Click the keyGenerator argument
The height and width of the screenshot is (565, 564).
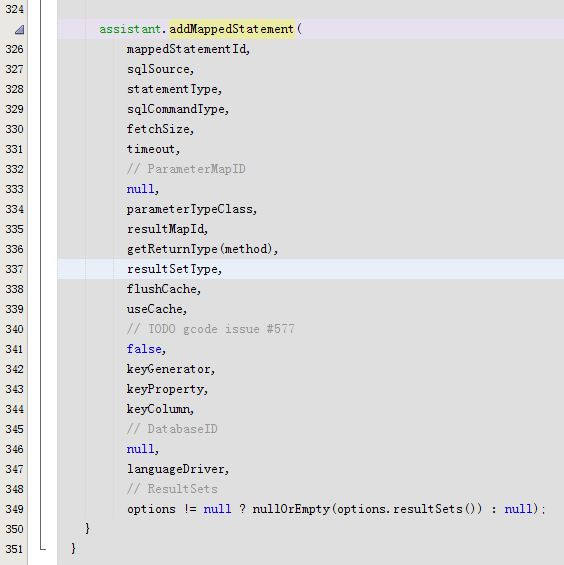click(x=168, y=369)
